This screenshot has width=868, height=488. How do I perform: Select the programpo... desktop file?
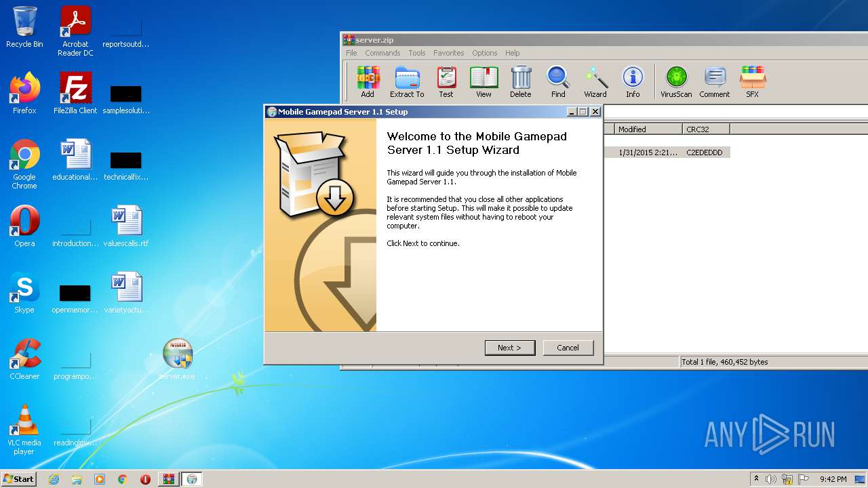click(x=75, y=364)
